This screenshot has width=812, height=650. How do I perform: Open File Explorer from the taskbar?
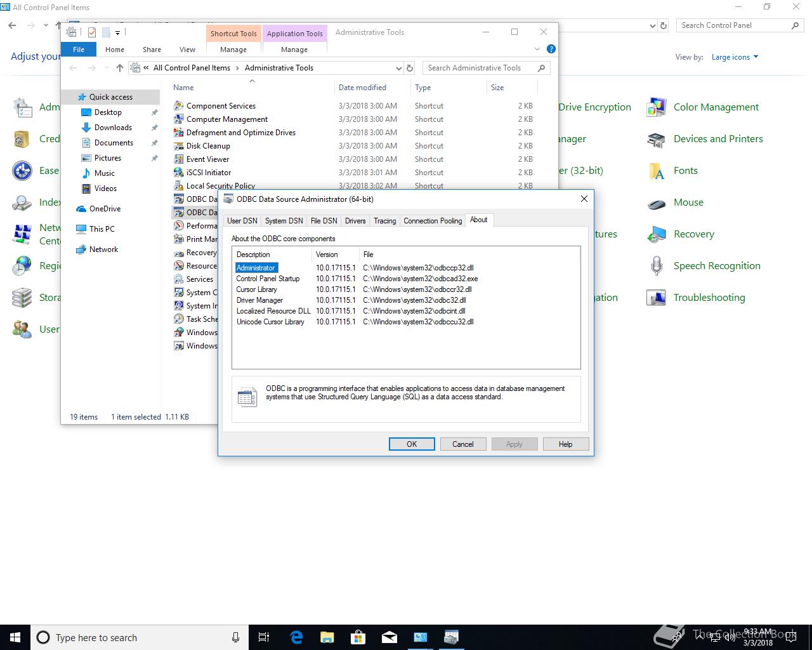pos(327,637)
